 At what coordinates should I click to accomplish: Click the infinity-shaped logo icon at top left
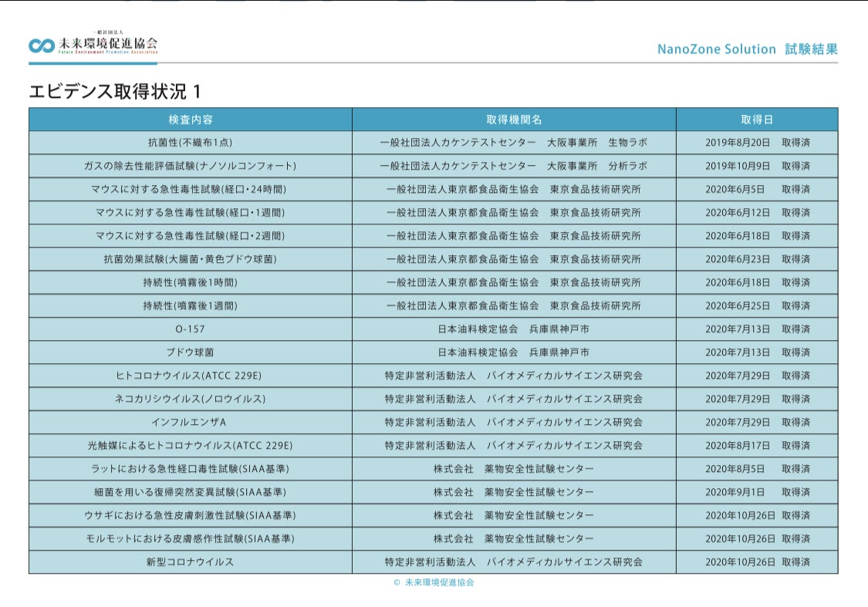[41, 46]
